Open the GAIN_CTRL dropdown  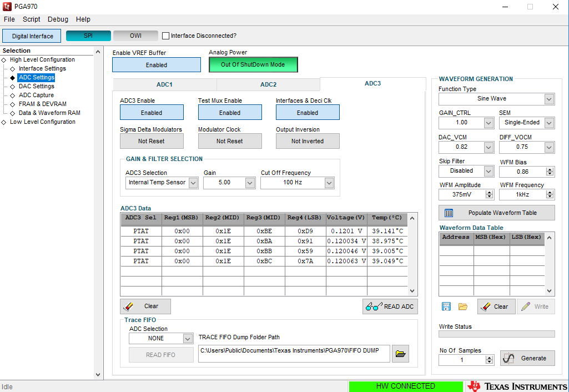[x=489, y=123]
